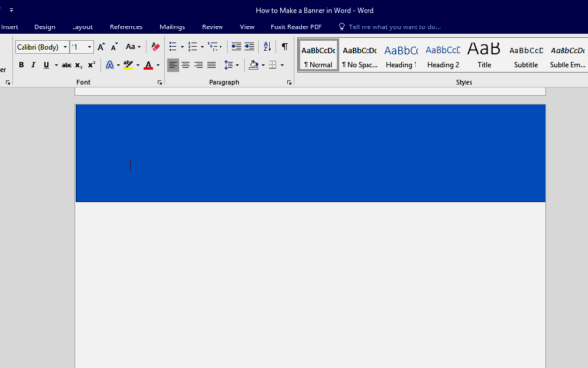Toggle Underline formatting
The width and height of the screenshot is (588, 368).
click(46, 65)
